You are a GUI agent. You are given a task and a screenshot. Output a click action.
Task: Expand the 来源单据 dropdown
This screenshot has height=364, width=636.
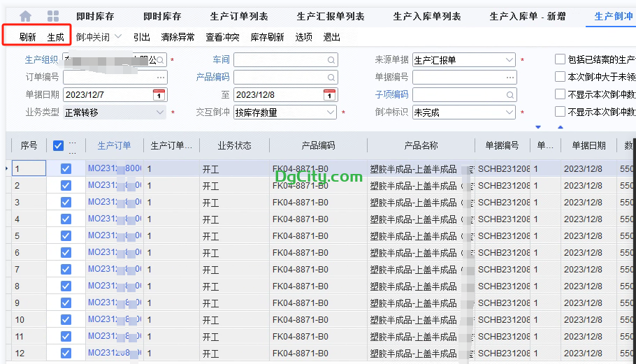509,60
